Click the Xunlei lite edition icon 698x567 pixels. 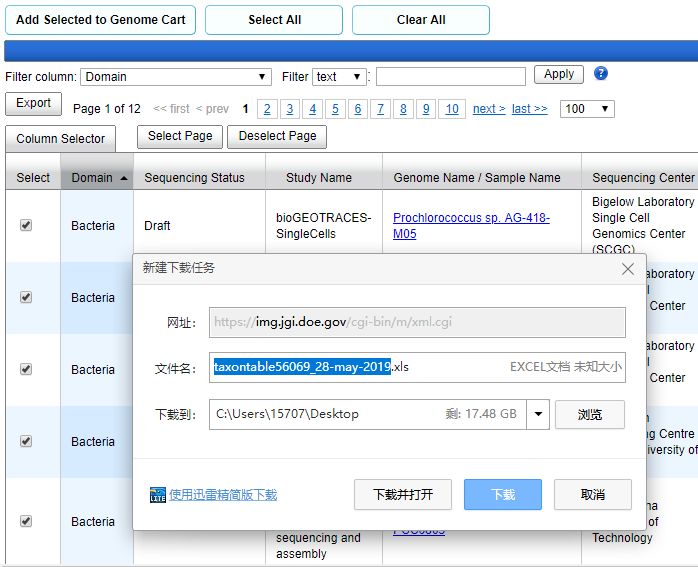point(157,495)
